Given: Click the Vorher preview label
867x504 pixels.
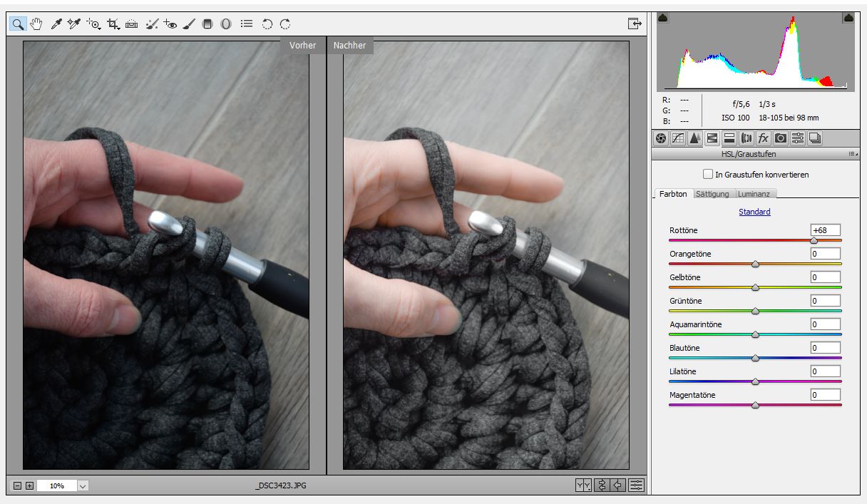Looking at the screenshot, I should (x=302, y=45).
